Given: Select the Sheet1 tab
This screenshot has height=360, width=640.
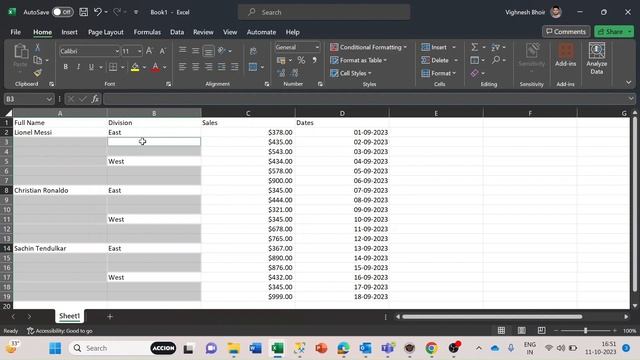Looking at the screenshot, I should [x=69, y=316].
